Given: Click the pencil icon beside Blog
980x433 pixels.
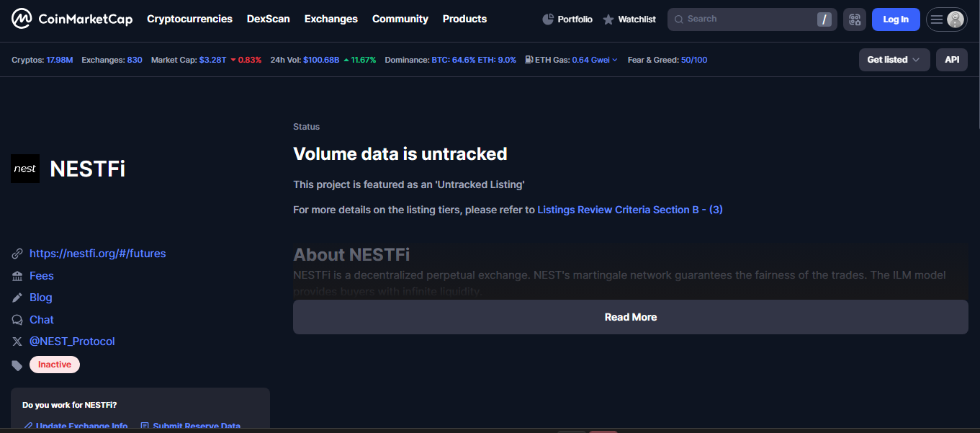Looking at the screenshot, I should click(17, 298).
